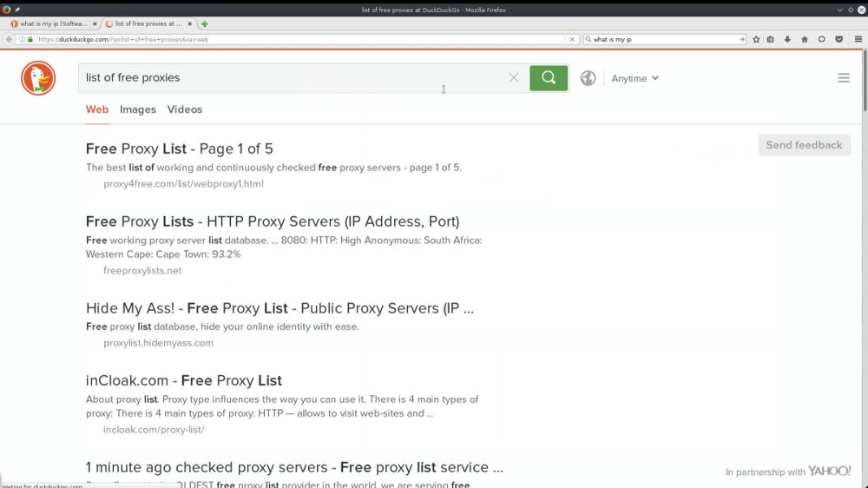The height and width of the screenshot is (488, 868).
Task: Switch to the Images results tab
Action: pyautogui.click(x=138, y=109)
